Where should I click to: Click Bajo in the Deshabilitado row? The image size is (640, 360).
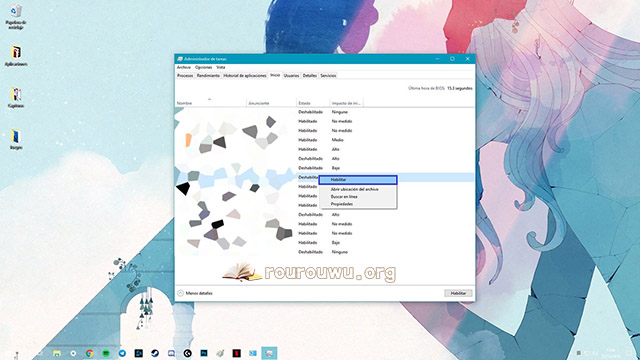coord(336,168)
